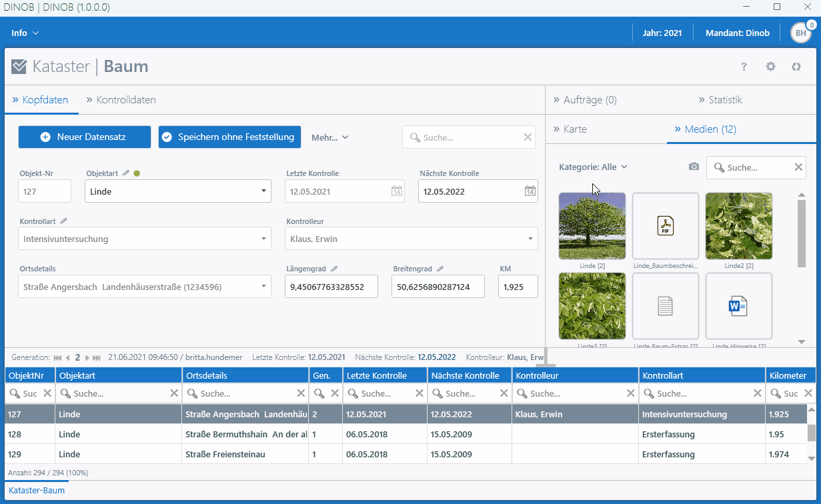Go to next generation record
Viewport: 821px width, 504px height.
(x=87, y=357)
